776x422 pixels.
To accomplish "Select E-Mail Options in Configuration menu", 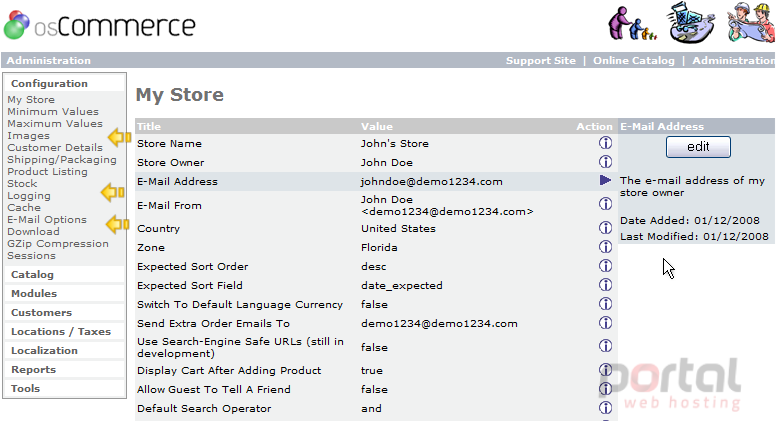I will click(47, 220).
